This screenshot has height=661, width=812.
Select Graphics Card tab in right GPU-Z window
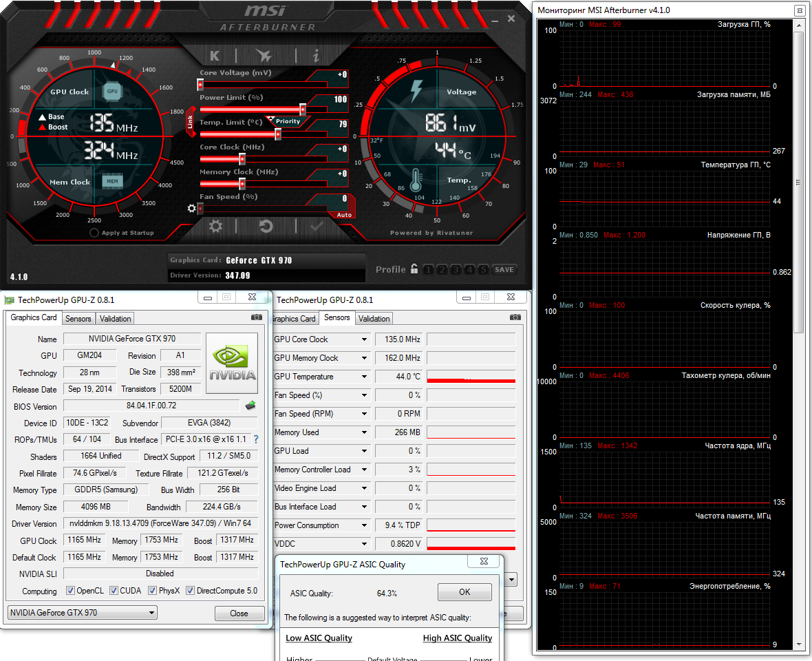pyautogui.click(x=294, y=319)
